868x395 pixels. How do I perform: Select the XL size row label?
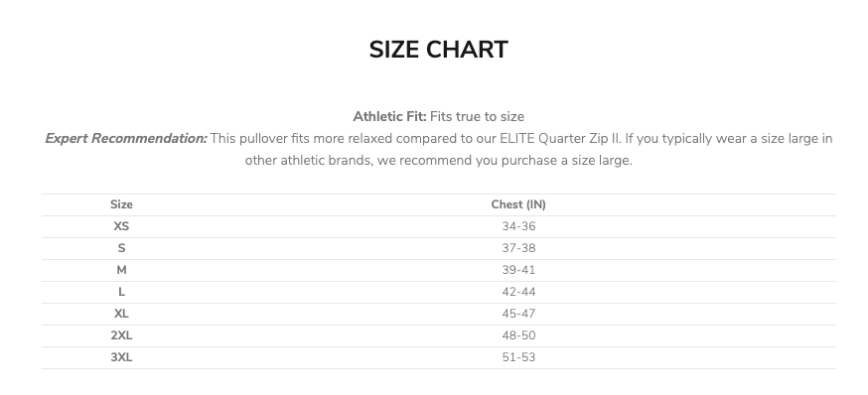coord(121,314)
